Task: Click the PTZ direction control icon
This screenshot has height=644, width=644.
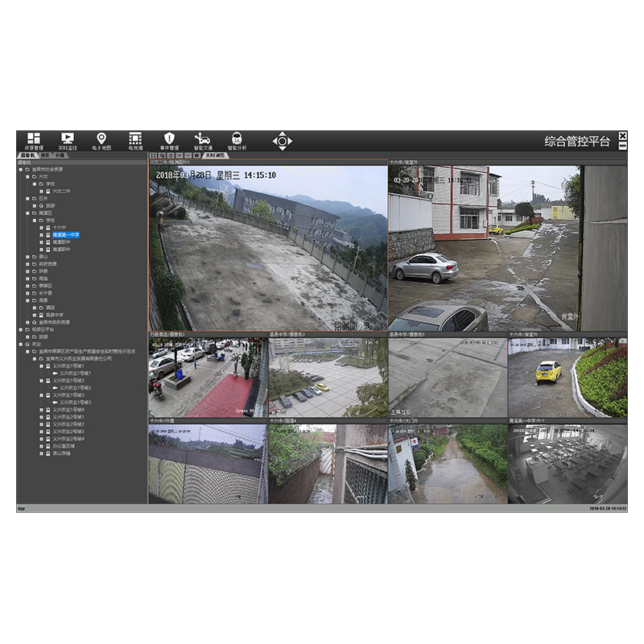Action: 282,142
